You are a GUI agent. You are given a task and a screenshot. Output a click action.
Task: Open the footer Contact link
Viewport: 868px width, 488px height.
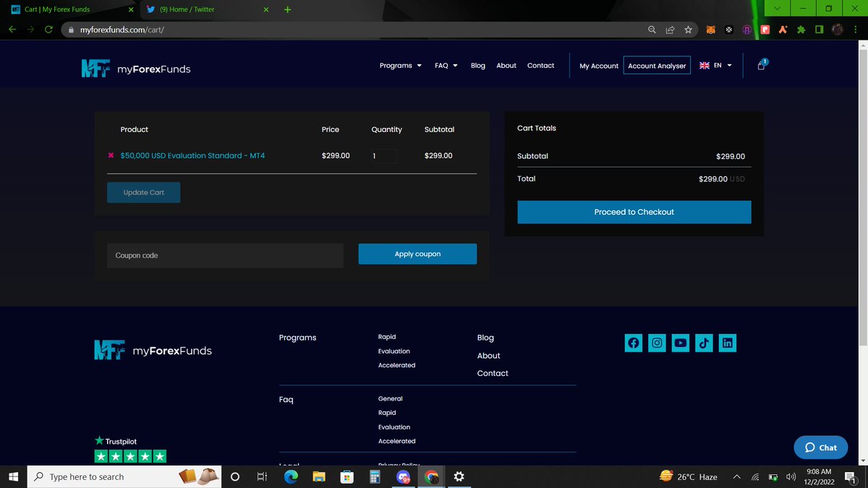pos(493,373)
